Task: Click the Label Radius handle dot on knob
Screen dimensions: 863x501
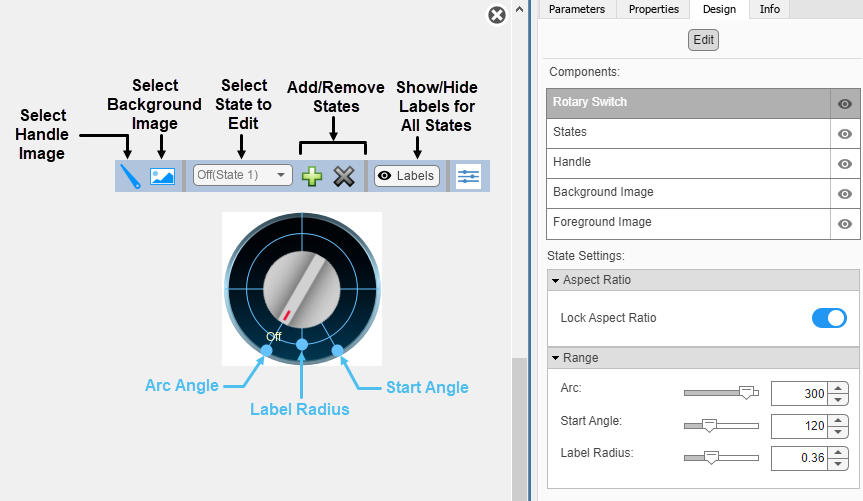Action: point(302,345)
